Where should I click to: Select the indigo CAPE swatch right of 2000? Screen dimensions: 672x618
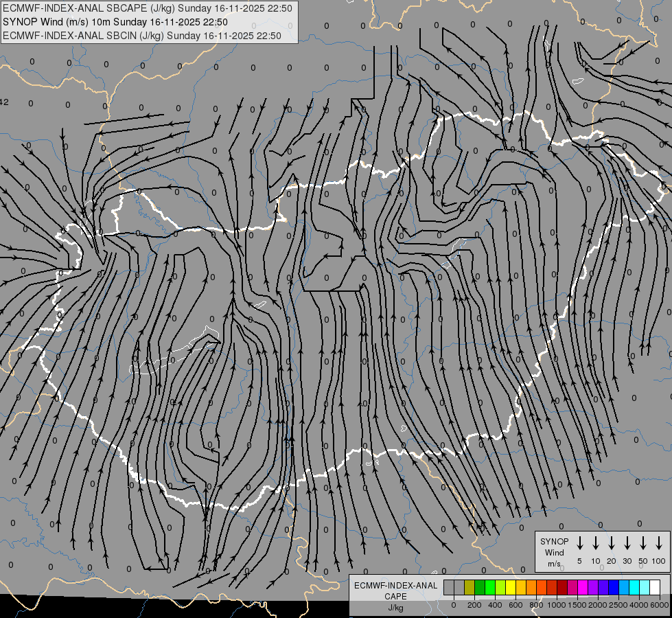[x=603, y=587]
